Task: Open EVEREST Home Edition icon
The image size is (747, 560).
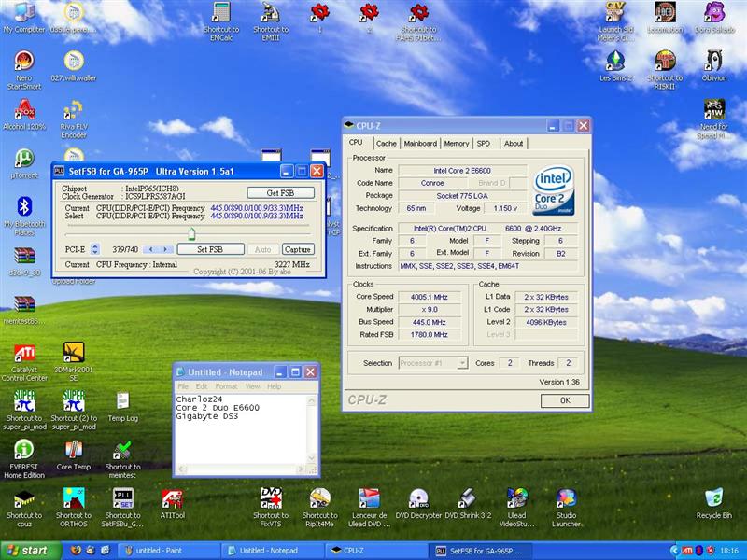Action: pos(24,459)
